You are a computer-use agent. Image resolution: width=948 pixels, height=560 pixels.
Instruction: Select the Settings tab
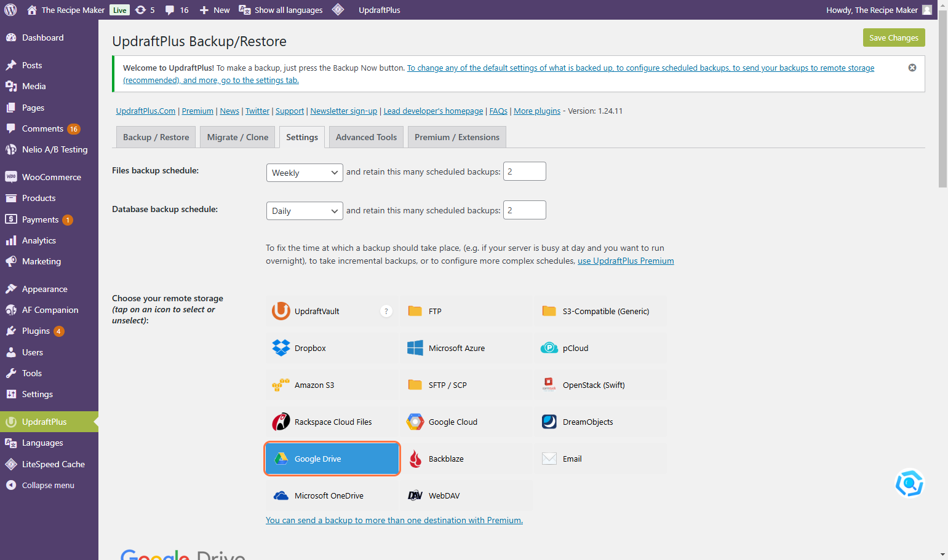(302, 137)
